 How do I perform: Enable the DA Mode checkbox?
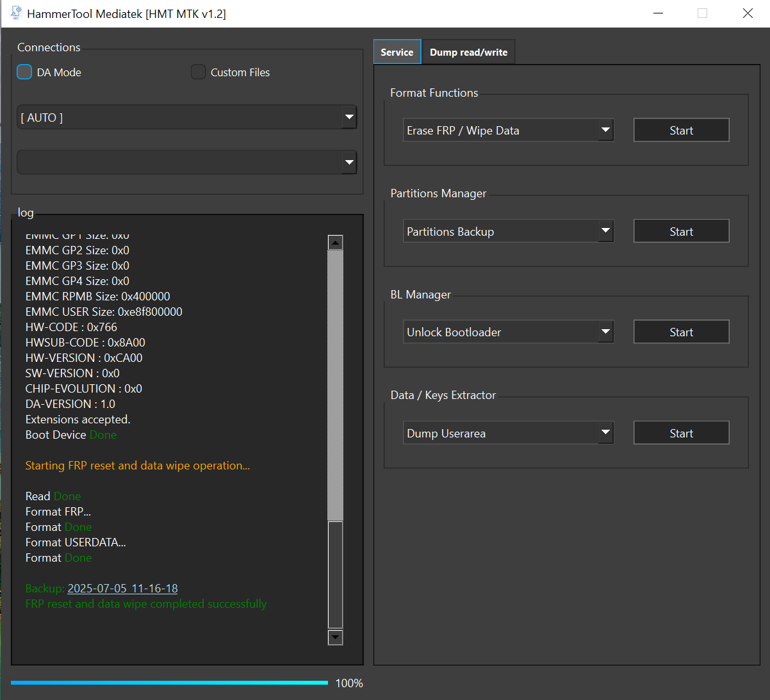(x=24, y=72)
